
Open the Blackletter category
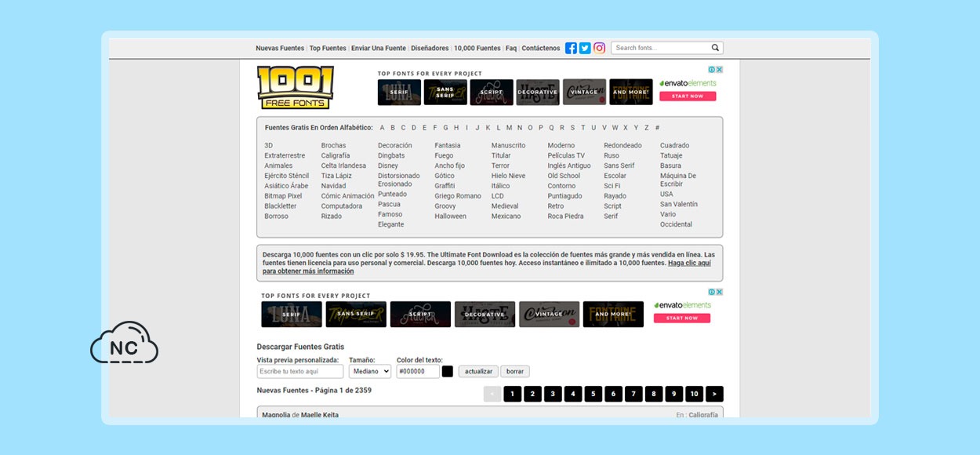coord(281,206)
